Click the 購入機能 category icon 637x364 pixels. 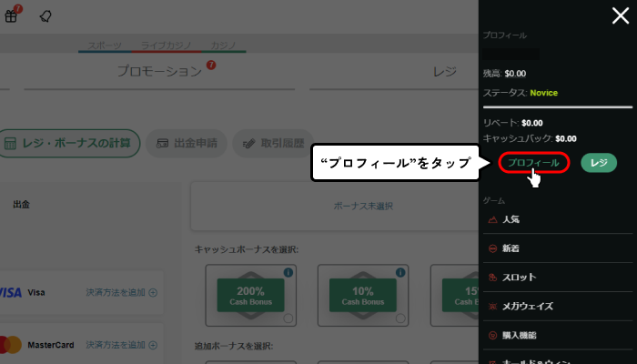(493, 336)
